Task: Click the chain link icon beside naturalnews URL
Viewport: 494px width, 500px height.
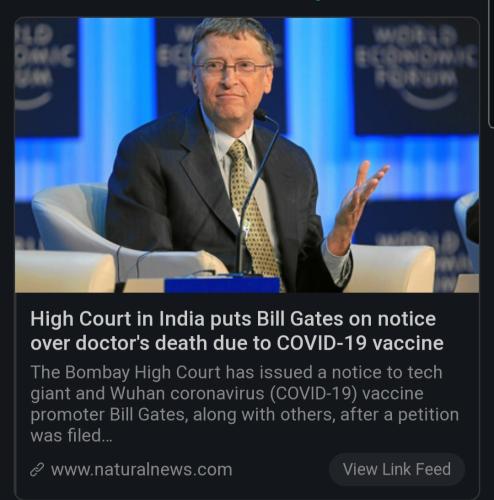Action: pos(37,470)
